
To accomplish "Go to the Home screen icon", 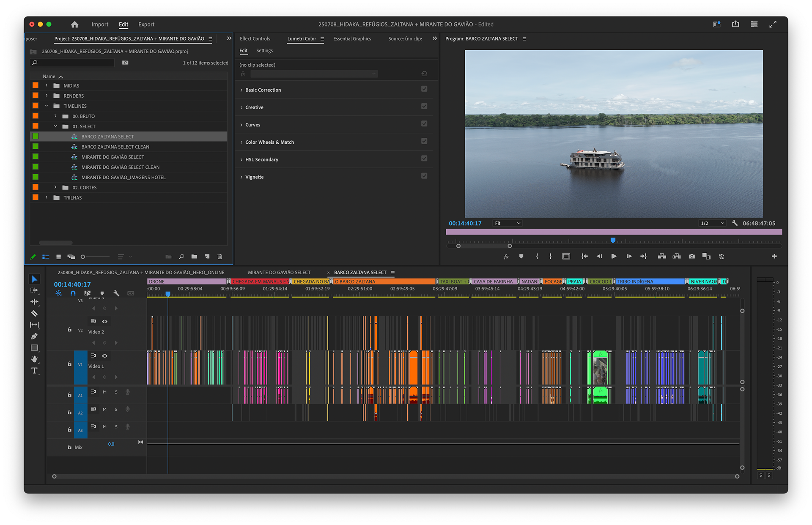I will click(x=75, y=25).
